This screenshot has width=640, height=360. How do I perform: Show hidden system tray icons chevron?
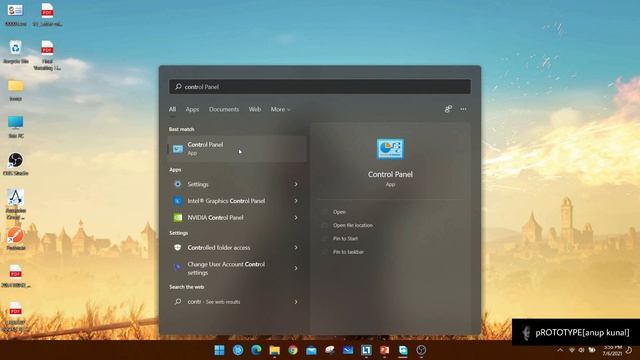click(560, 350)
